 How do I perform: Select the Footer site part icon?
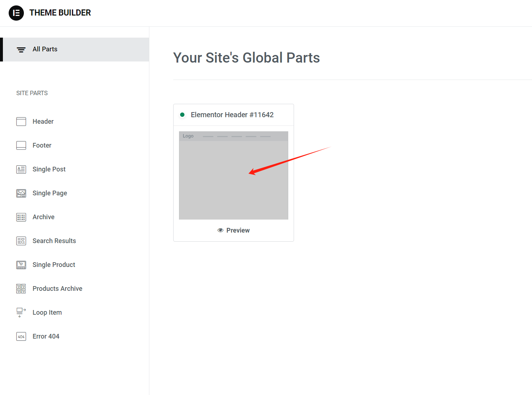click(21, 145)
